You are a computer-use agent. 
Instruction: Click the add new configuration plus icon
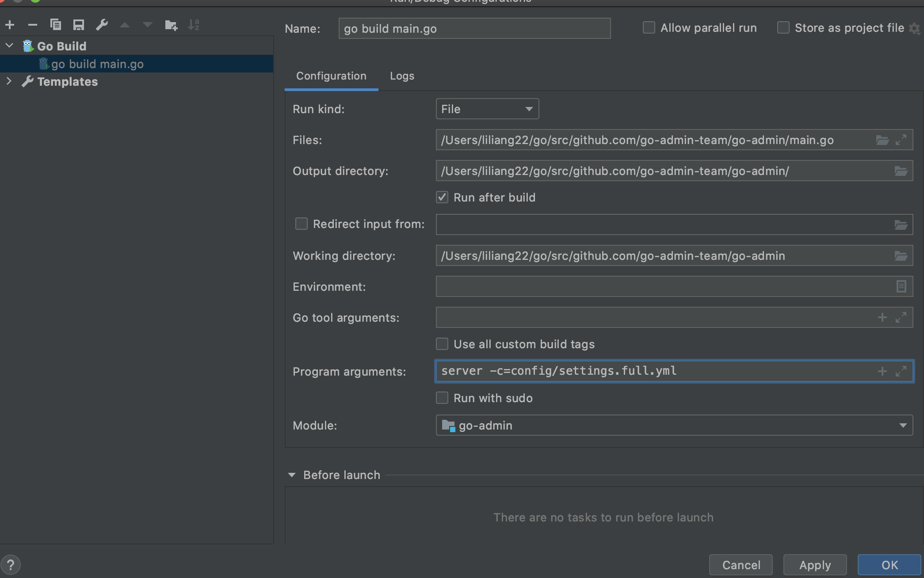[10, 25]
